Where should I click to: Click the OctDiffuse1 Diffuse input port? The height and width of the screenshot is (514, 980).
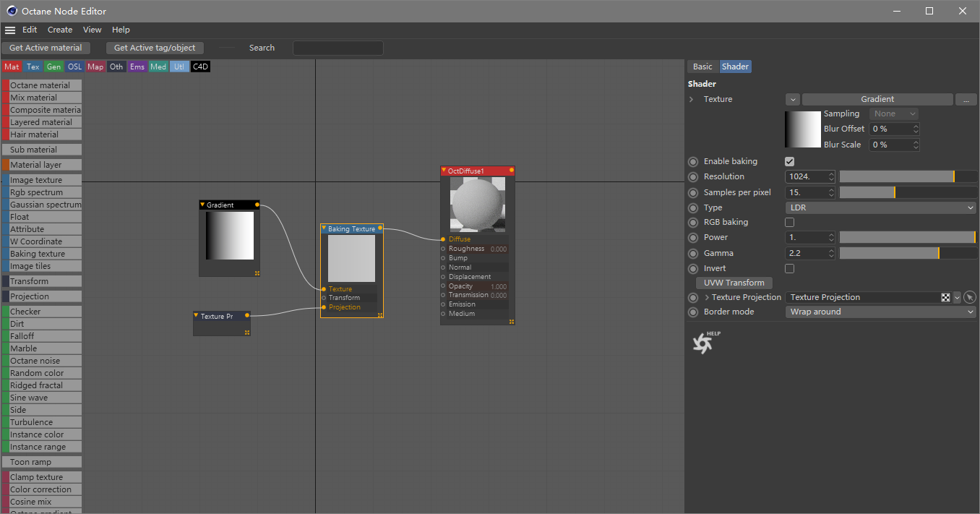(x=443, y=239)
